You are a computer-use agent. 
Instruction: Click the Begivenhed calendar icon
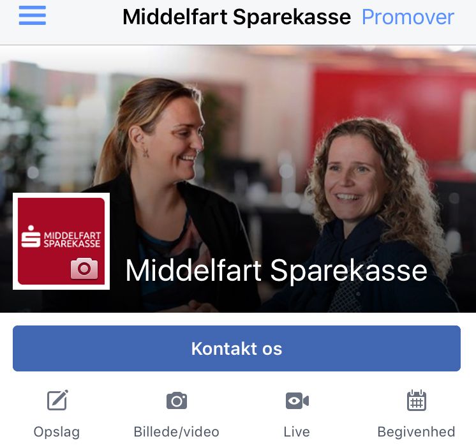[417, 400]
